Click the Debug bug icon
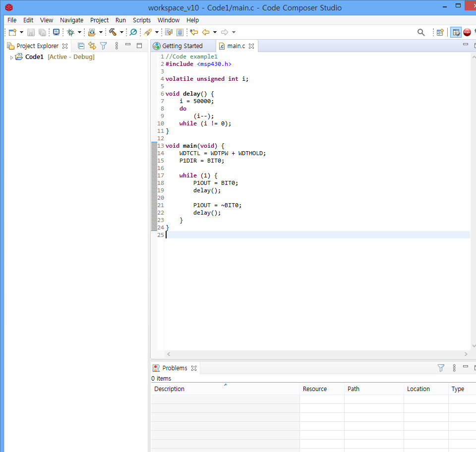 point(70,32)
